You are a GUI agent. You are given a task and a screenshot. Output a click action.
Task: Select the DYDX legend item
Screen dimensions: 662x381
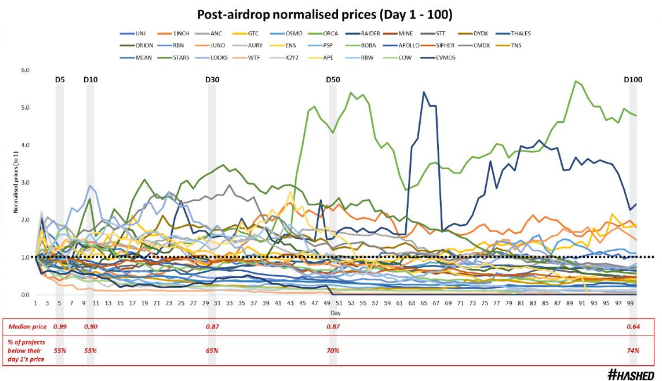(473, 33)
